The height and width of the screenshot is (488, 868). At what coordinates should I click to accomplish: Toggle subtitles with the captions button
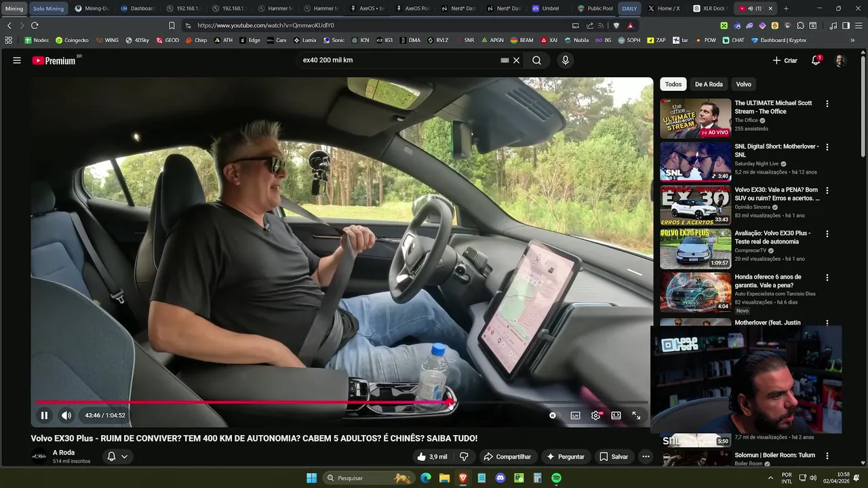click(575, 415)
